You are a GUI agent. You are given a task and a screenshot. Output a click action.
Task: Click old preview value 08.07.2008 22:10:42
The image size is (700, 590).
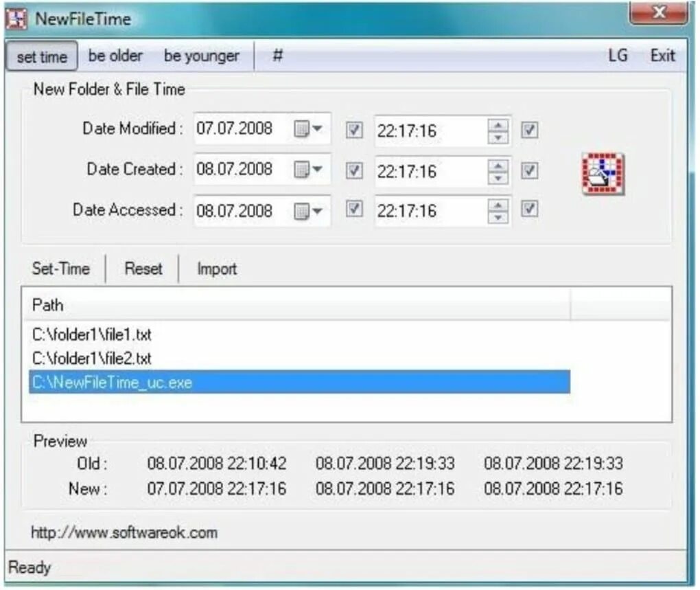tap(217, 464)
